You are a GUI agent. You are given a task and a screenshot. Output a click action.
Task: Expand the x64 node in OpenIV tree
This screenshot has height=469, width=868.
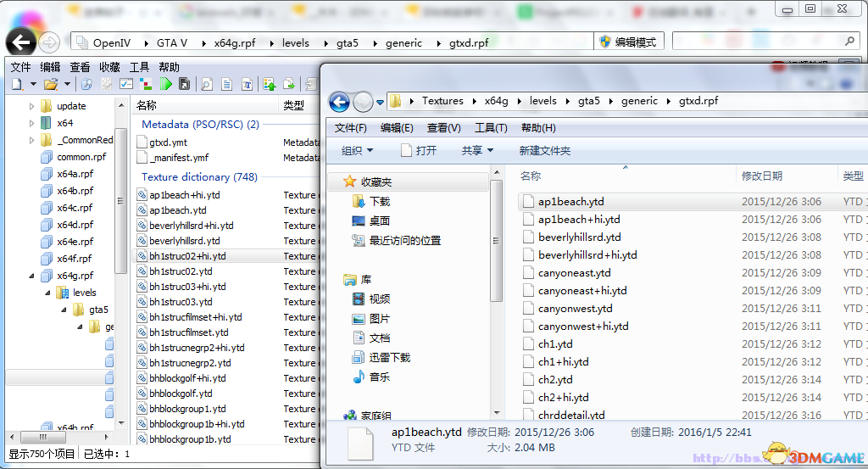tap(31, 123)
